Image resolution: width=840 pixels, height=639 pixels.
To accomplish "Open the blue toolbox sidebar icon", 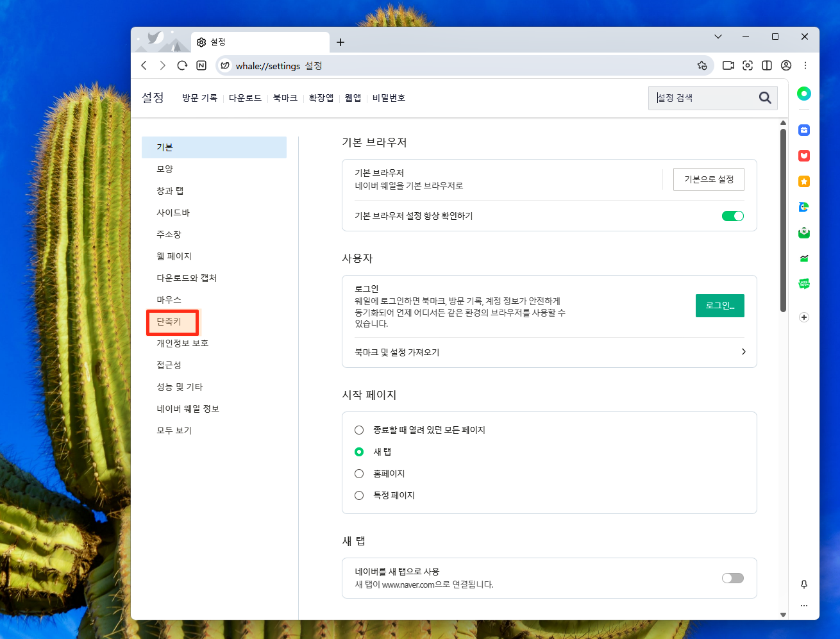I will 804,130.
